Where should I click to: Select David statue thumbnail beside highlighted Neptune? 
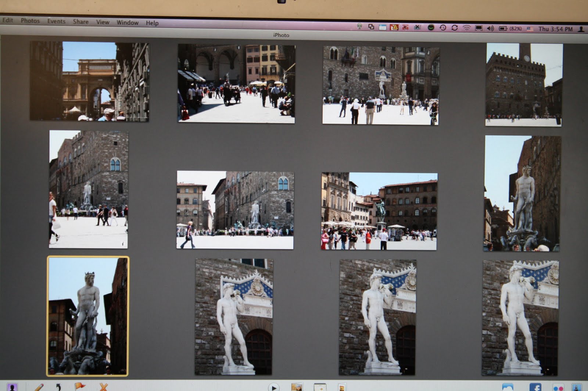click(x=234, y=317)
